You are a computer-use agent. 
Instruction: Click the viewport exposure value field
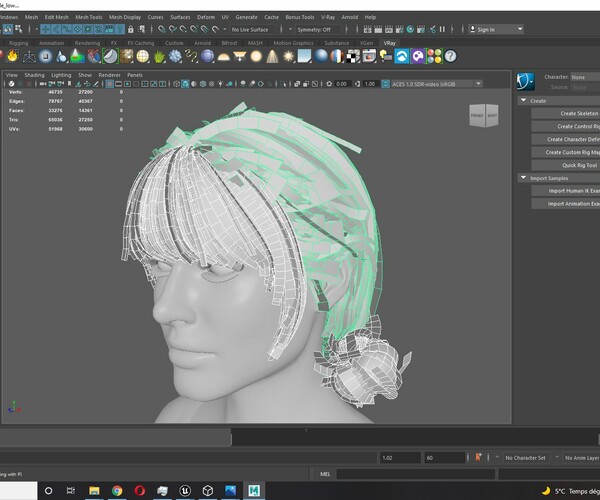point(341,84)
